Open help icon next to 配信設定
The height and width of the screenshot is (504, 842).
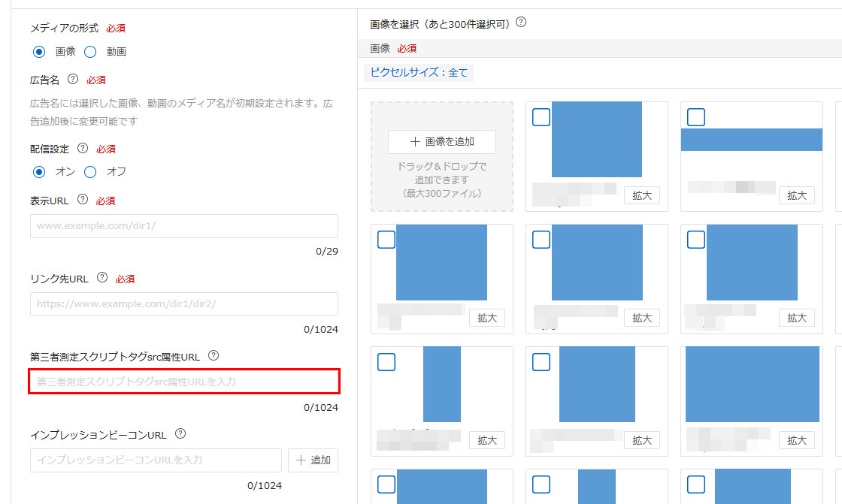pyautogui.click(x=83, y=148)
